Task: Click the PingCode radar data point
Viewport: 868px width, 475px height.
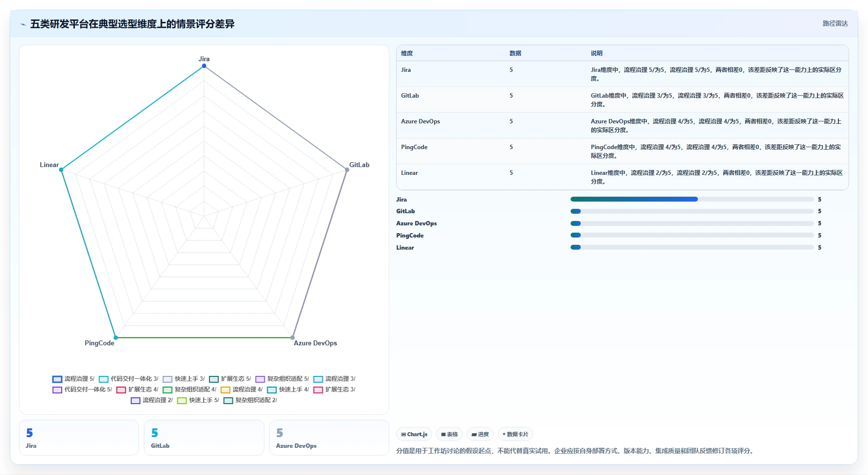Action: (116, 338)
